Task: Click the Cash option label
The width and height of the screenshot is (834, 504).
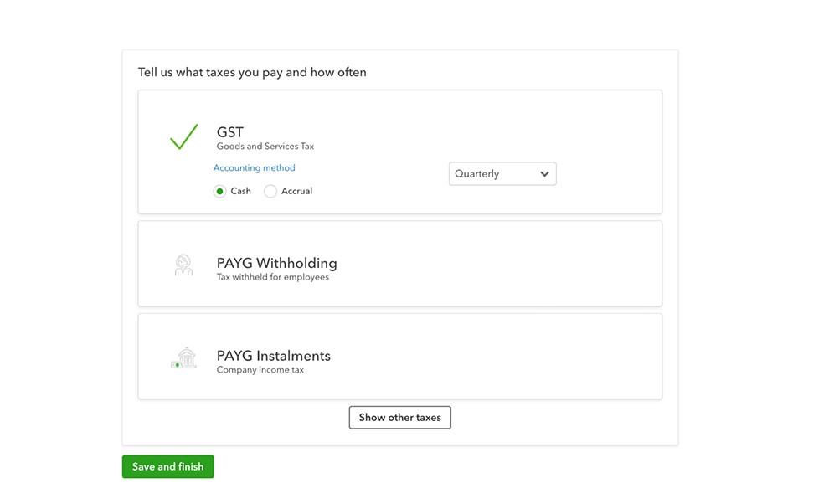Action: point(240,191)
